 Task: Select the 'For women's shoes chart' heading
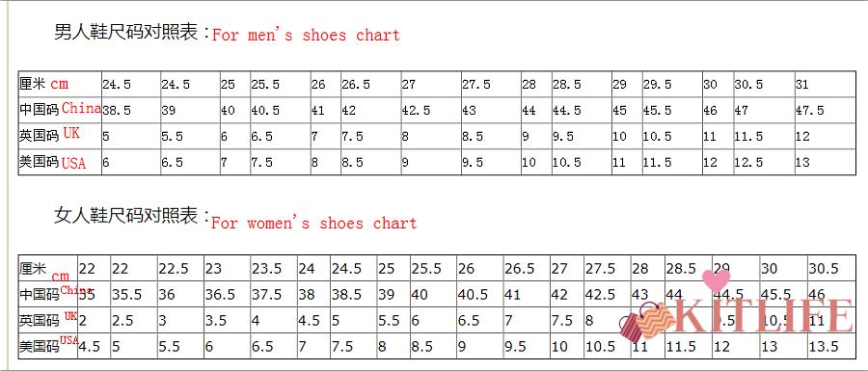(x=313, y=223)
